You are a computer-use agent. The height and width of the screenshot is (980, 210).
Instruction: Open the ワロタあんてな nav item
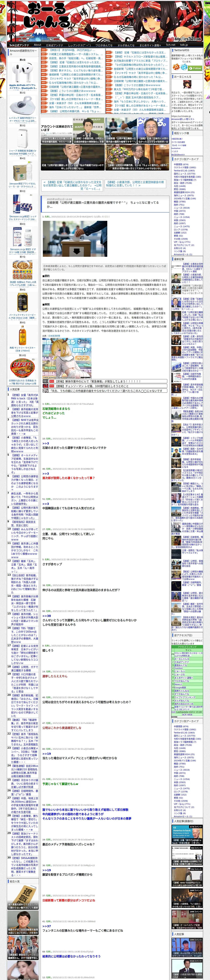[x=104, y=45]
